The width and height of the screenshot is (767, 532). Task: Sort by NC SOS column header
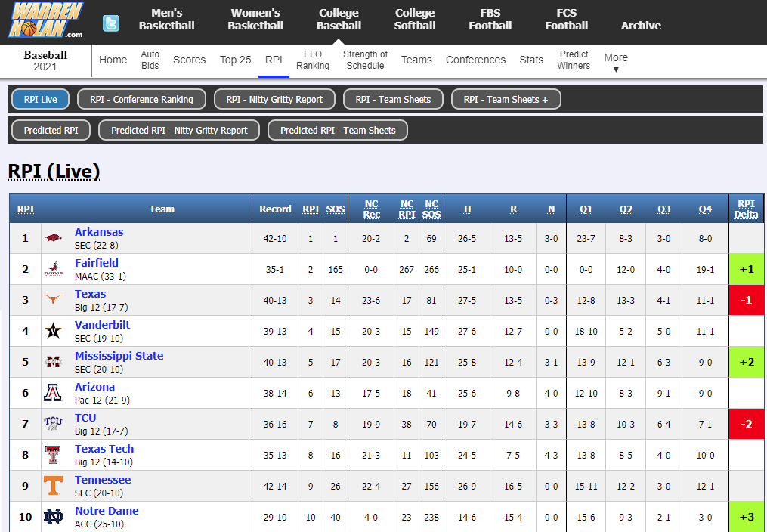pos(431,209)
